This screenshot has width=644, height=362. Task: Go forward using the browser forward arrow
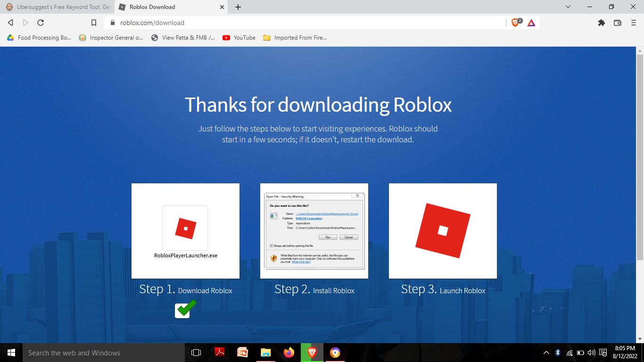pyautogui.click(x=25, y=23)
